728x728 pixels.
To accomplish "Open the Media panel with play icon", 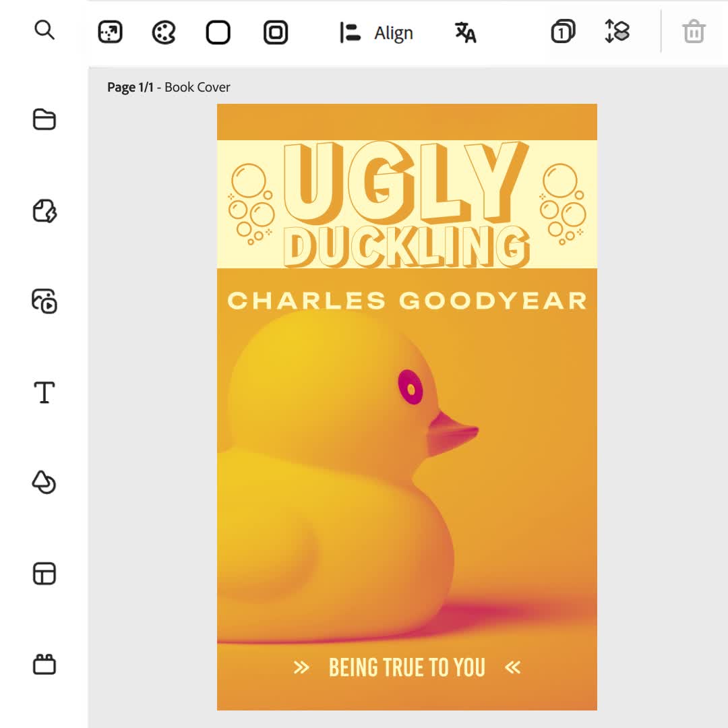I will point(44,301).
